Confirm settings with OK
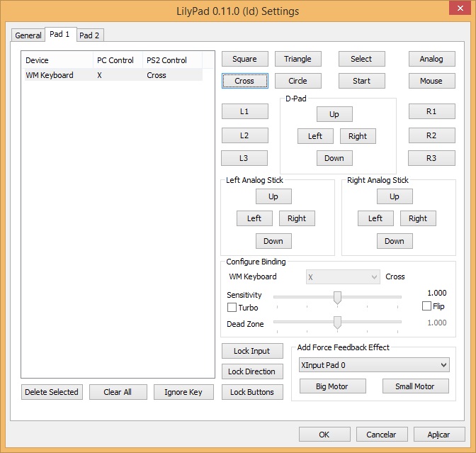The width and height of the screenshot is (476, 453). [x=324, y=435]
